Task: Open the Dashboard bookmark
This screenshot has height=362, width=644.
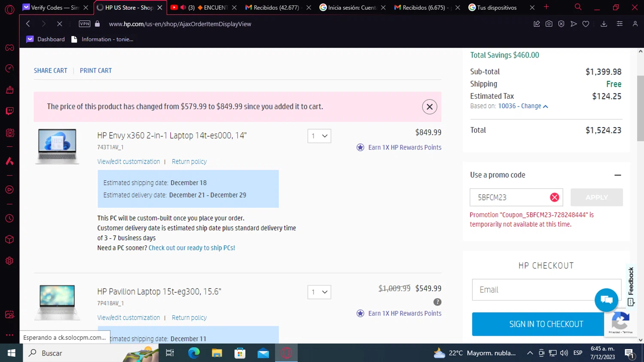Action: point(46,39)
